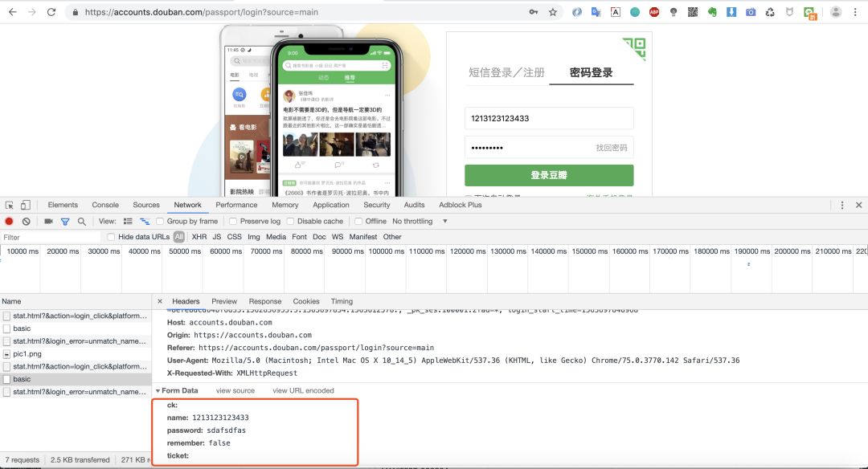Open the Application panel tab

tap(331, 206)
